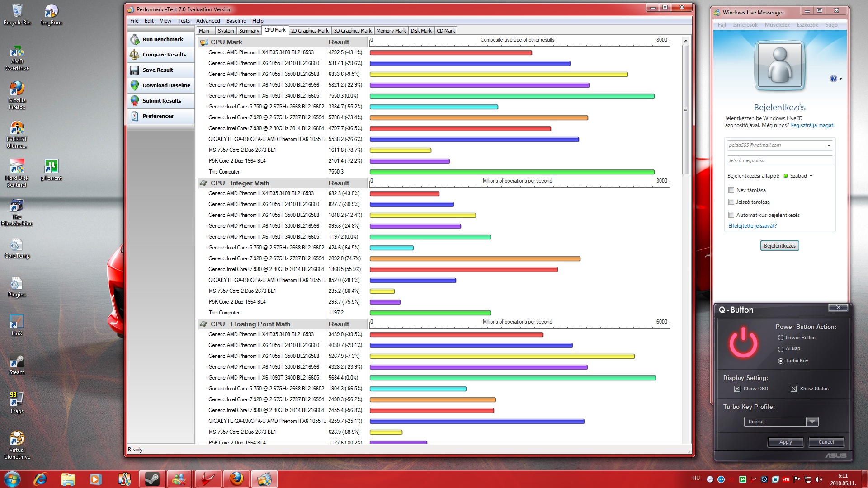Toggle Show OSD checkbox
The image size is (868, 488).
(x=737, y=389)
